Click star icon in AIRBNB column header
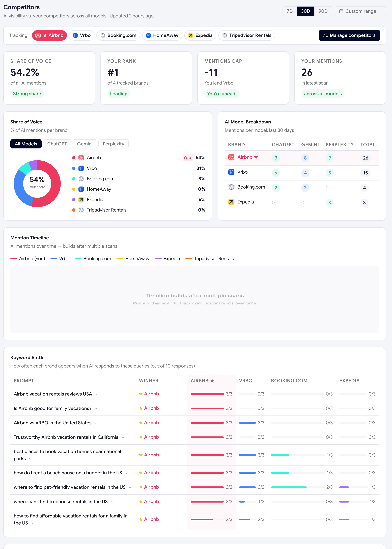The height and width of the screenshot is (549, 392). pos(212,380)
